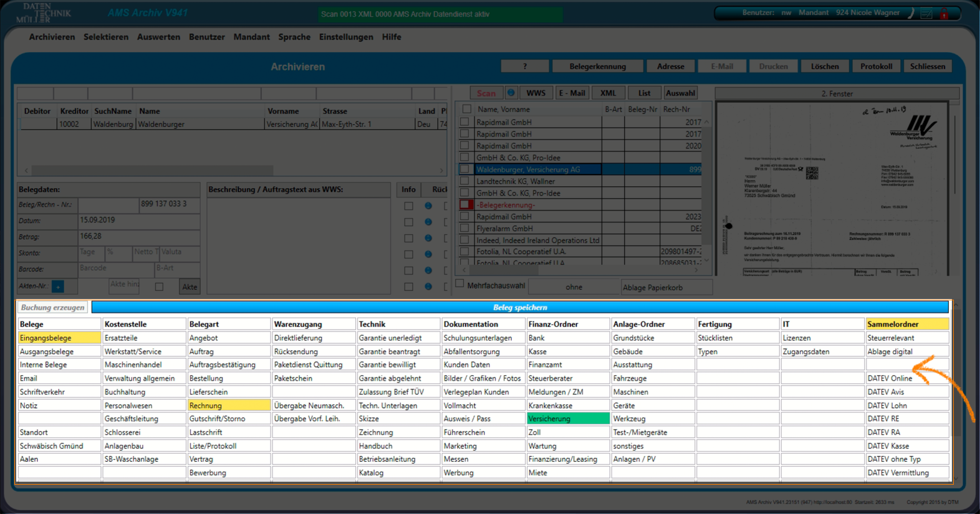This screenshot has height=514, width=980.
Task: Click the red lock icon in header
Action: 944,14
